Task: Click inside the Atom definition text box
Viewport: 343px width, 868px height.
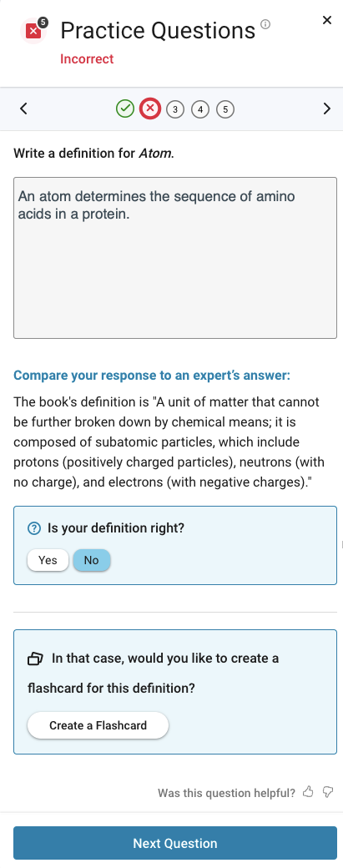Action: [175, 258]
